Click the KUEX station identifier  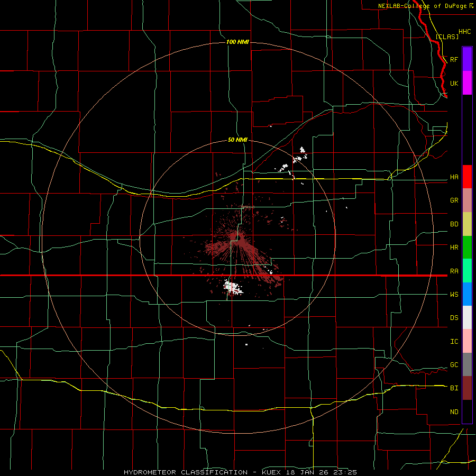pyautogui.click(x=271, y=472)
